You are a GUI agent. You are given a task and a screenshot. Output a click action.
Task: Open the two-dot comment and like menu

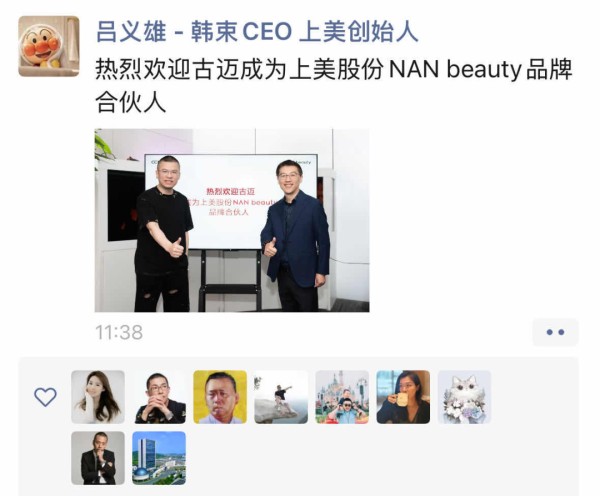[x=555, y=332]
